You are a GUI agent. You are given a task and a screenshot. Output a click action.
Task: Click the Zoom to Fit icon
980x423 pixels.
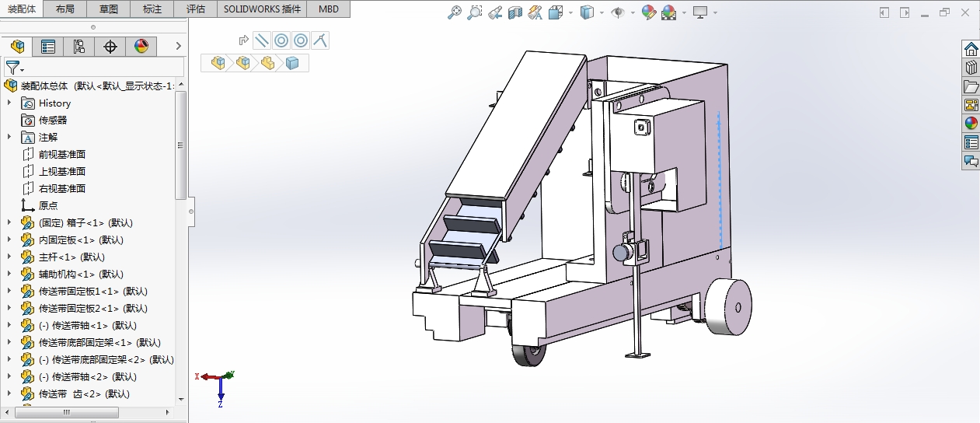[x=455, y=12]
